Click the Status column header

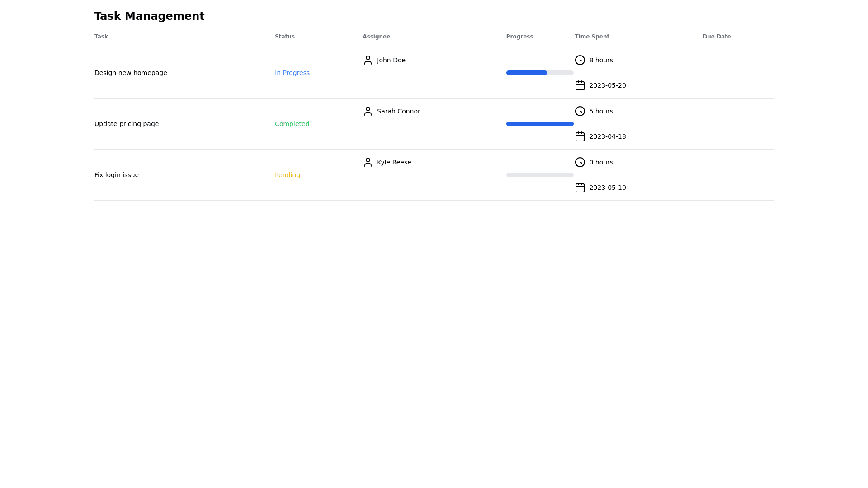point(285,37)
